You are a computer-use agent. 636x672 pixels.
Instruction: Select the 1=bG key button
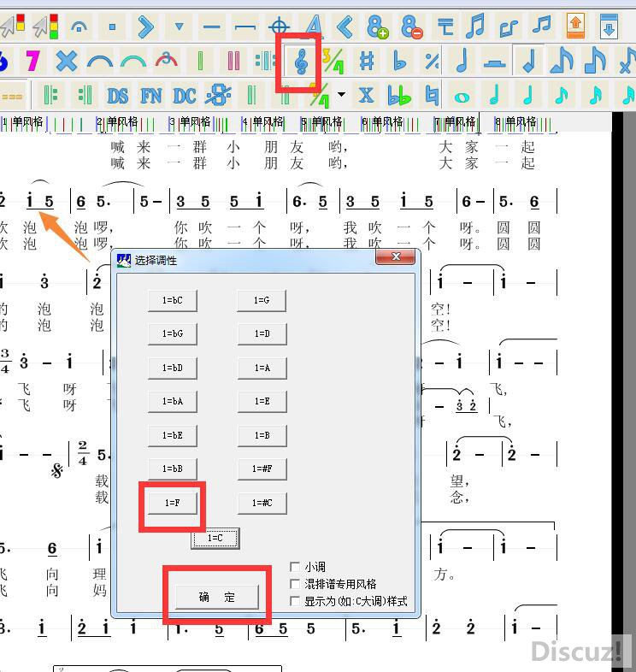click(x=173, y=333)
